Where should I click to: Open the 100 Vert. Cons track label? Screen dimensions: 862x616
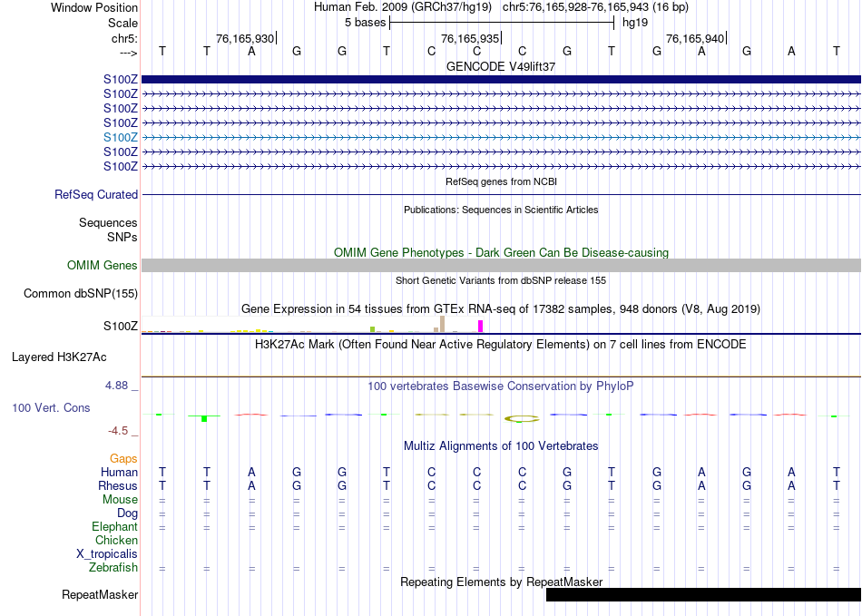(51, 407)
